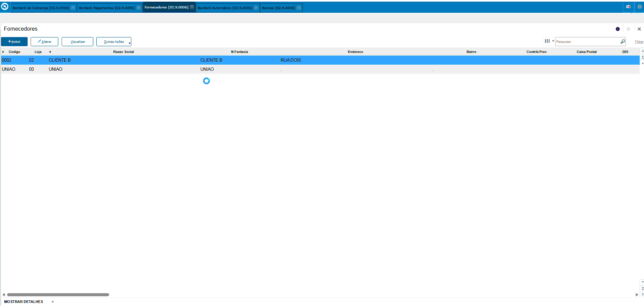Click the Caixa Postal column header
Viewport: 644px width, 306px height.
click(586, 52)
